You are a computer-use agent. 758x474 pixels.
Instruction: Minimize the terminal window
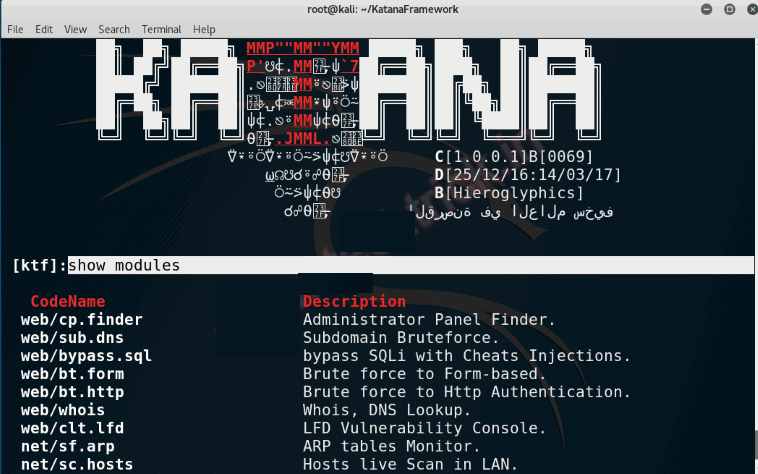pos(706,9)
